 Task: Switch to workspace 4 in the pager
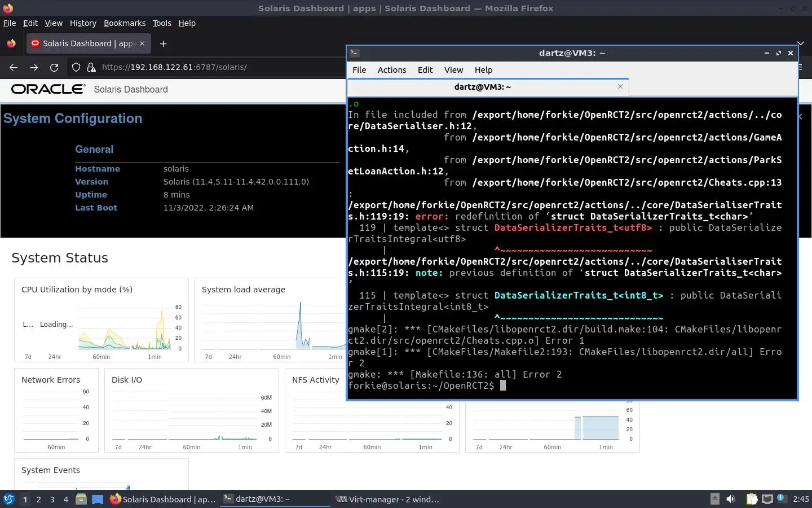click(x=65, y=499)
